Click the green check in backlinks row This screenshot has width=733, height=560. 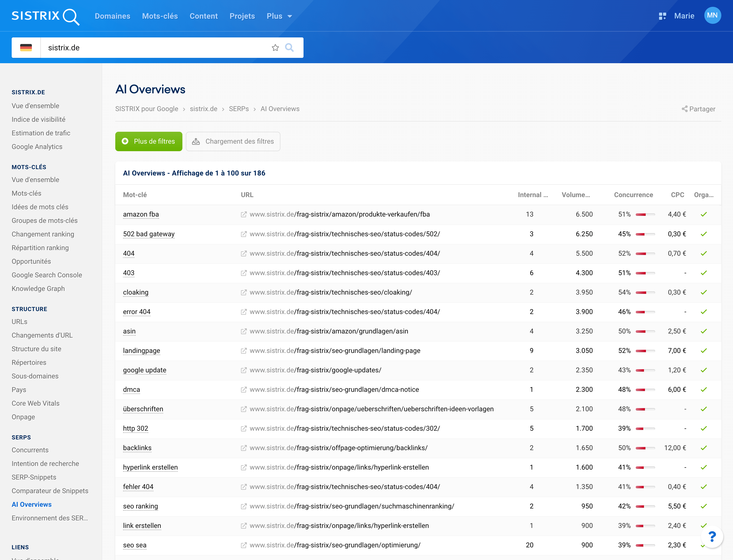(704, 448)
